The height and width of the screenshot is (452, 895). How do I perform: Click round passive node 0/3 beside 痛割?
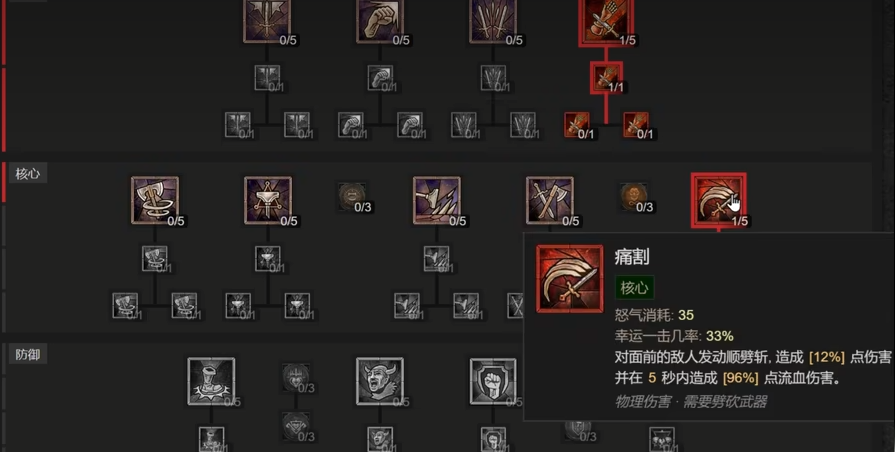pos(633,196)
